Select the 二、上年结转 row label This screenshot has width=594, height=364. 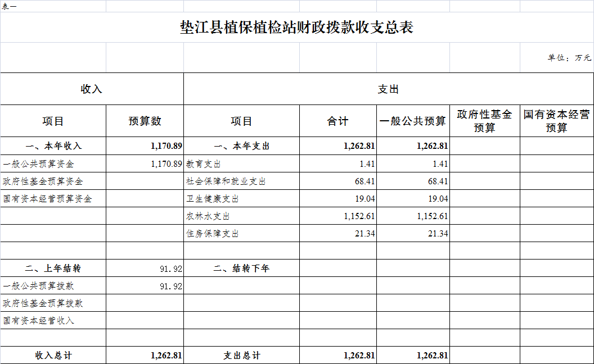53,269
